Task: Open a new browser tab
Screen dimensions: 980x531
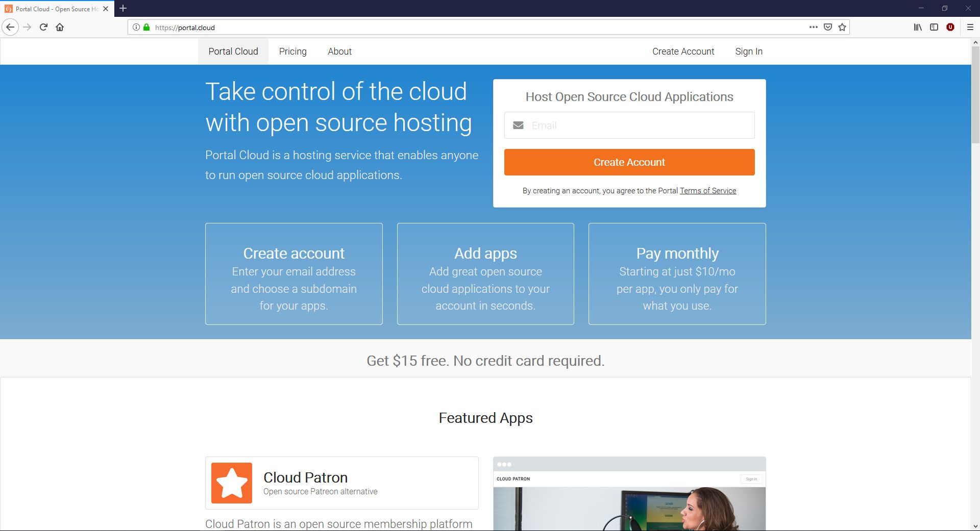Action: 123,8
